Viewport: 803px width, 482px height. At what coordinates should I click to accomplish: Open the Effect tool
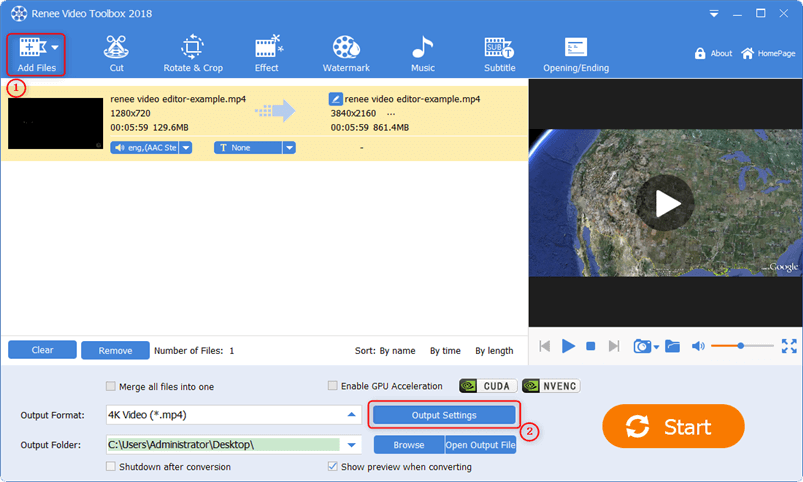[x=266, y=53]
